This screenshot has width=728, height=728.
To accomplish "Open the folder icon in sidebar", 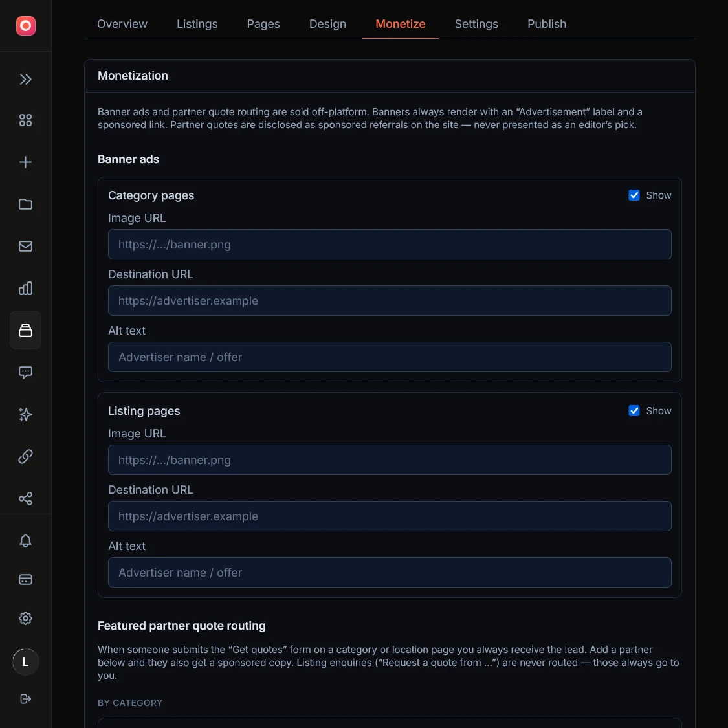I will pos(25,204).
